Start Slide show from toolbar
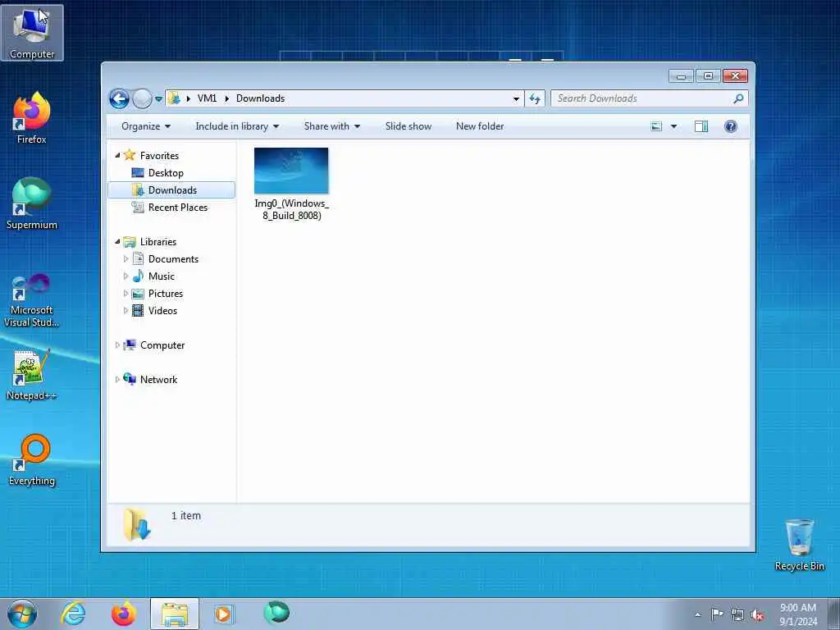 (409, 126)
